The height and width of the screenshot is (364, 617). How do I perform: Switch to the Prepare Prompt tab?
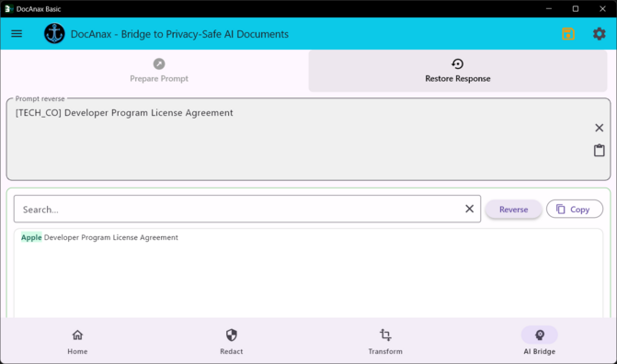click(159, 71)
